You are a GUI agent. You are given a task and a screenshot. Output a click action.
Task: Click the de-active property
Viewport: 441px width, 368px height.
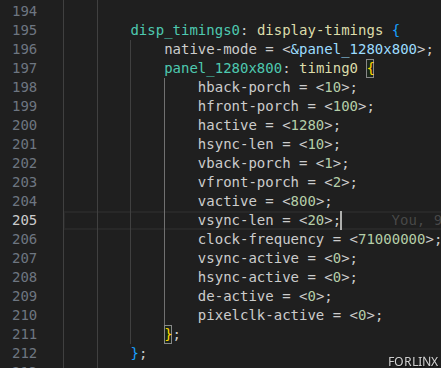pos(236,296)
